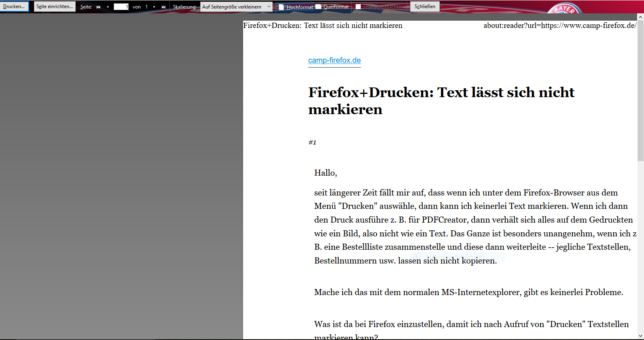Click the 'Hallo,' greeting text
644x340 pixels.
pos(326,173)
